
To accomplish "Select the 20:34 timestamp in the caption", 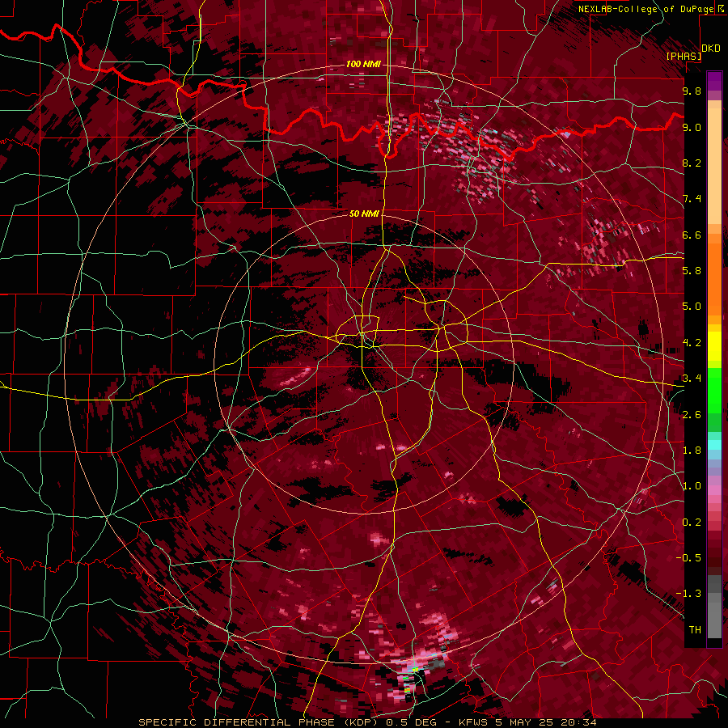I will click(580, 722).
